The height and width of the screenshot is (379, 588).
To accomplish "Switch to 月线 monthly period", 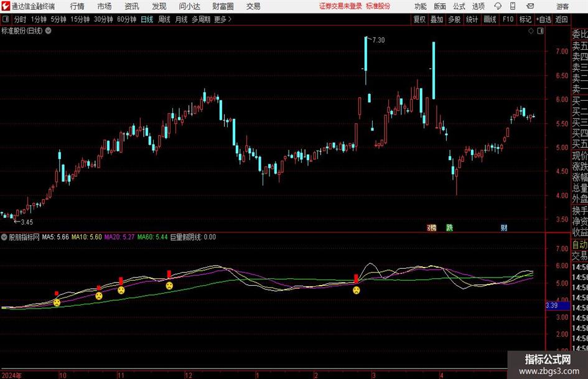I will click(181, 19).
